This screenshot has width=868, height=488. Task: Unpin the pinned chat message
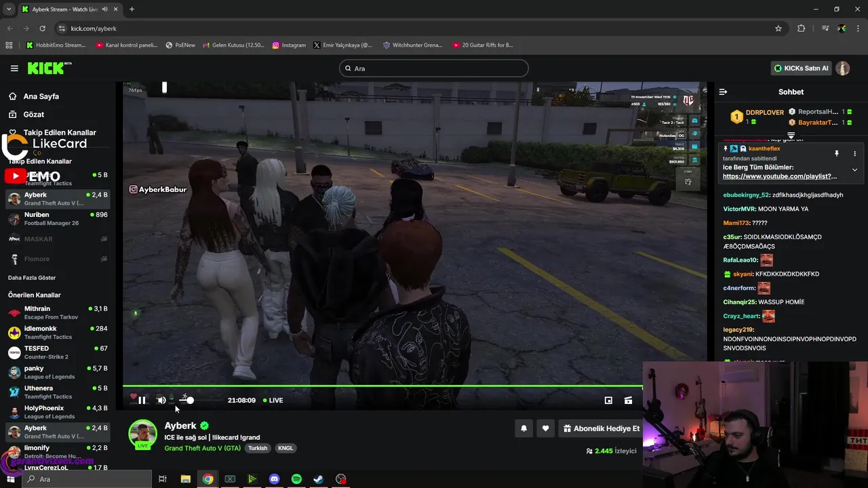click(836, 154)
